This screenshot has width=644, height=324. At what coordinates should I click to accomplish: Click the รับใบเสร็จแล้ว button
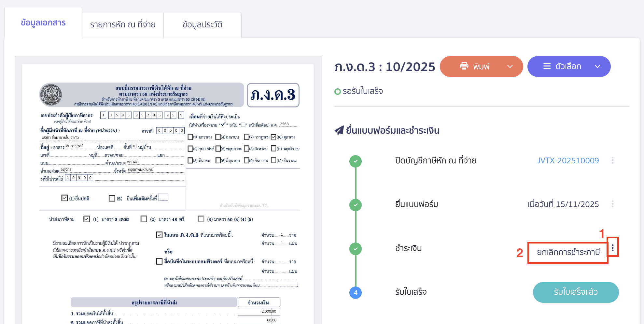click(x=576, y=292)
